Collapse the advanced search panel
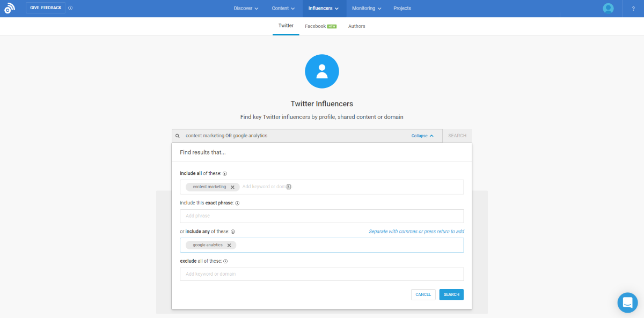644x318 pixels. pos(423,136)
